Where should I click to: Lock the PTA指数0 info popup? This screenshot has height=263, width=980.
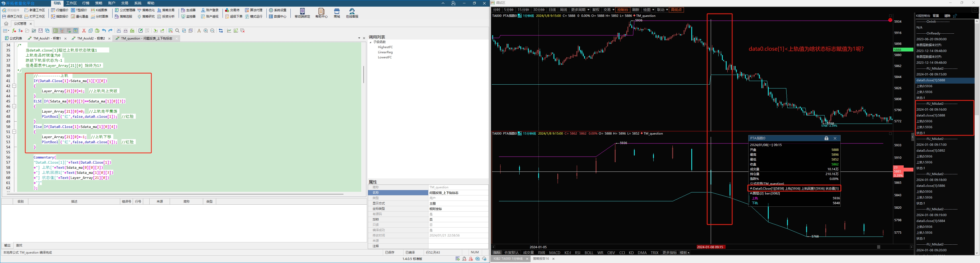point(826,138)
